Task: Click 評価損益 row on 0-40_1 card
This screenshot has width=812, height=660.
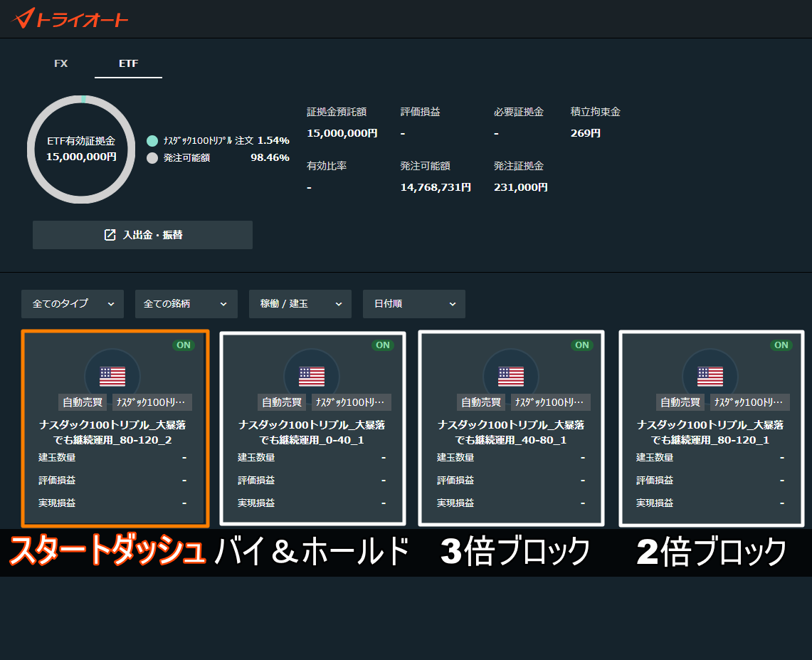Action: (x=312, y=481)
